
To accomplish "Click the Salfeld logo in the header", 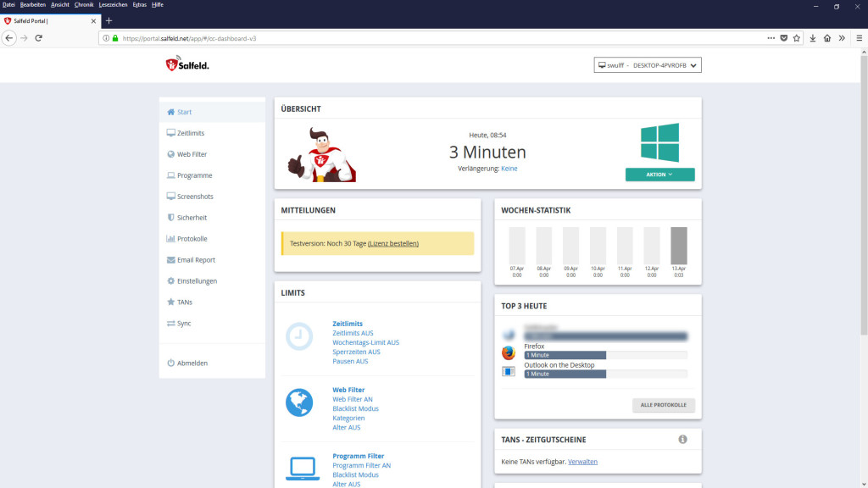I will pyautogui.click(x=186, y=65).
